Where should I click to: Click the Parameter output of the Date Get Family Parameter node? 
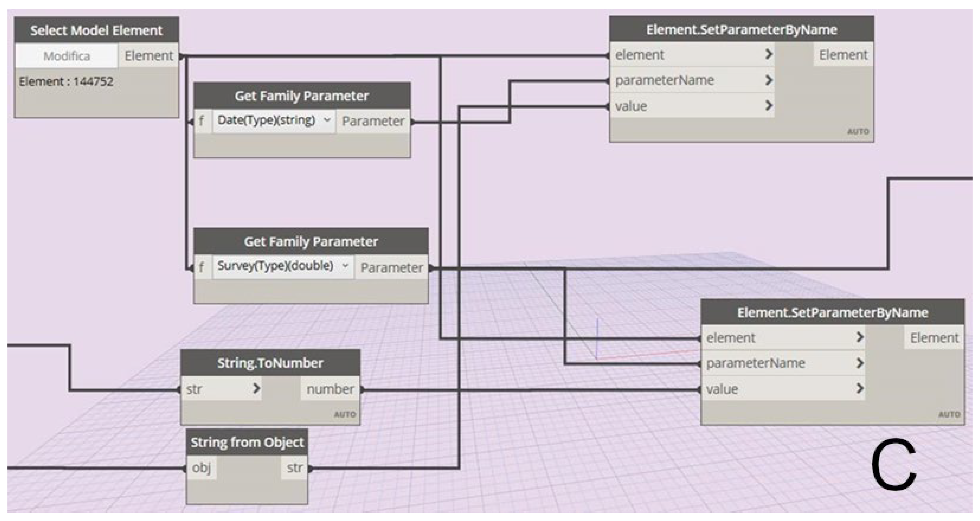coord(373,121)
